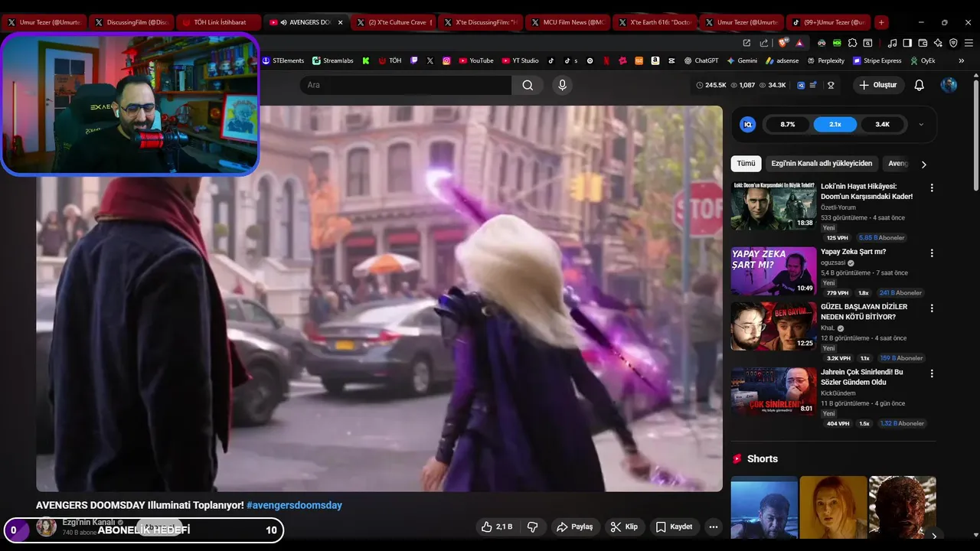The width and height of the screenshot is (980, 551).
Task: Open the Netflix bookmark icon
Action: (x=606, y=60)
